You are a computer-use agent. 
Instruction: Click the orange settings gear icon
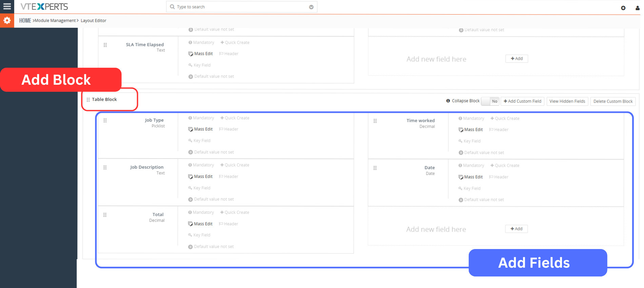7,21
